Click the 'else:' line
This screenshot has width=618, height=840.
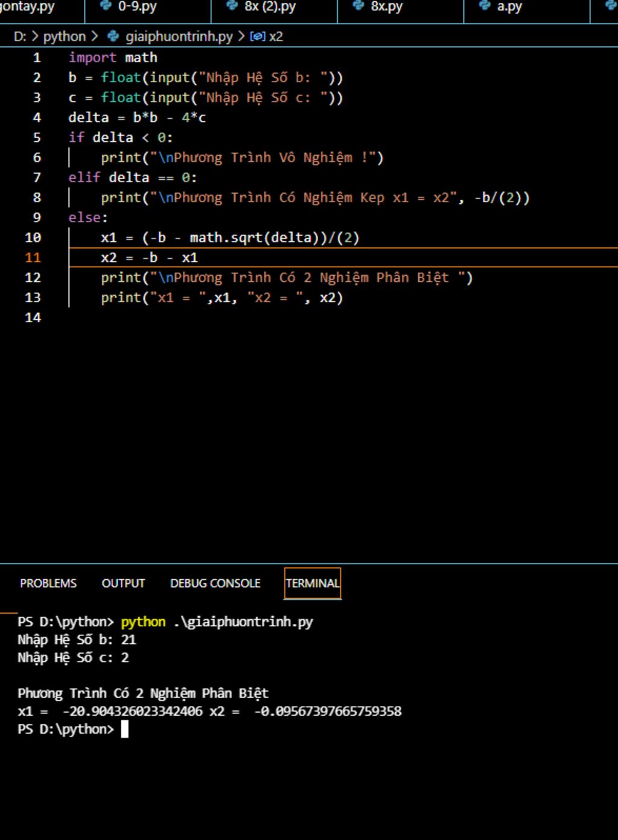point(88,217)
